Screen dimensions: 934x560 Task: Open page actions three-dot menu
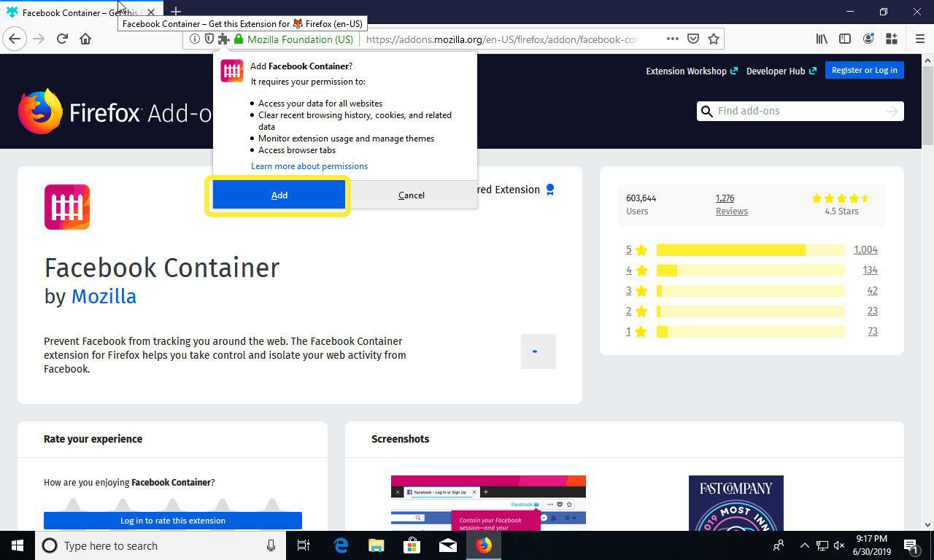(x=672, y=39)
